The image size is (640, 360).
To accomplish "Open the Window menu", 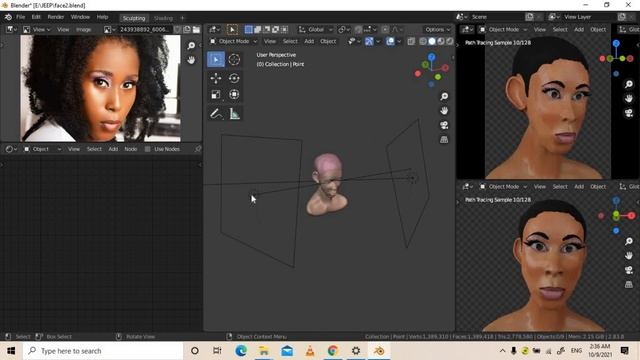I will point(80,17).
